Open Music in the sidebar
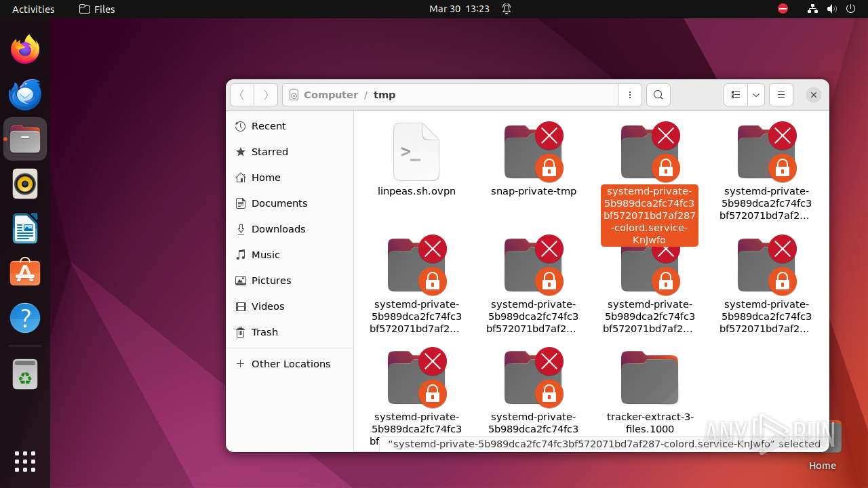The width and height of the screenshot is (868, 488). (290, 255)
